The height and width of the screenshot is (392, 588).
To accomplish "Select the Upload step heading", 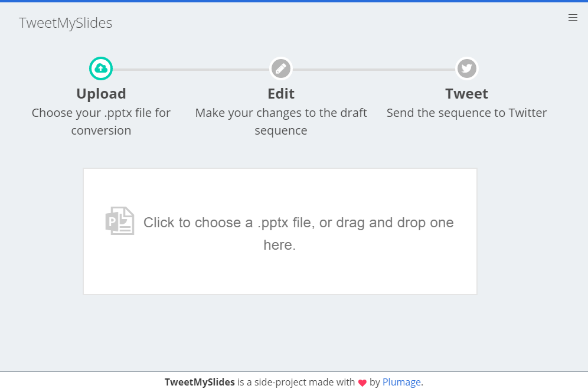I will (x=102, y=93).
